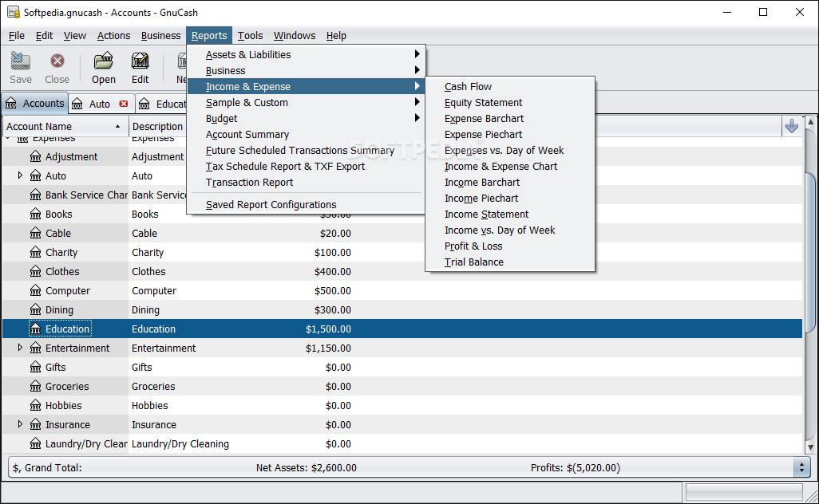
Task: Select Account Summary menu item
Action: [306, 135]
